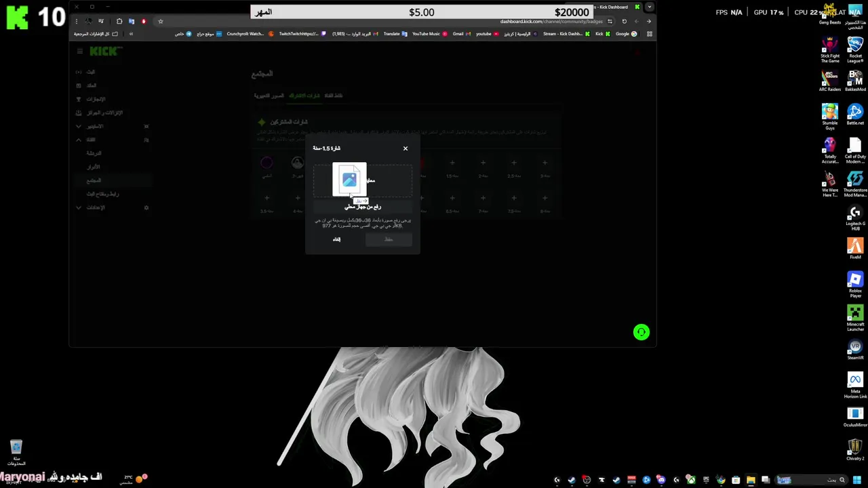Open Minecraft Launcher desktop shortcut

coord(855,318)
